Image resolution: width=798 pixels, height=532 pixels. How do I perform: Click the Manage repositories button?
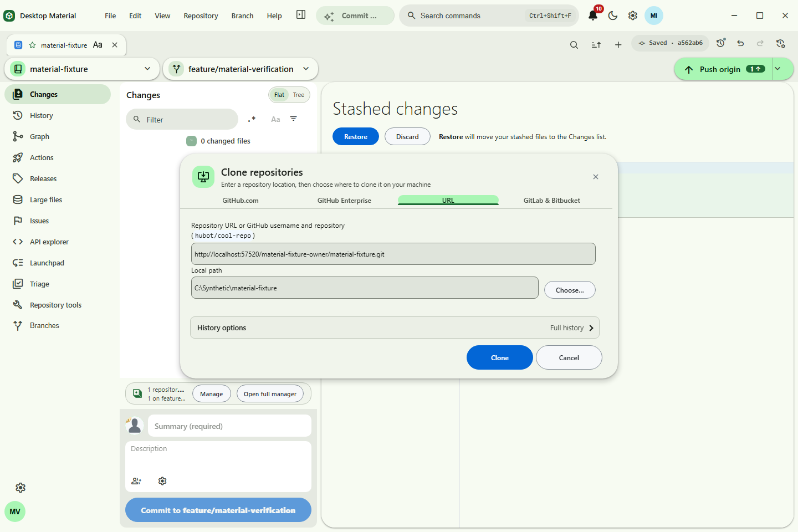tap(212, 393)
